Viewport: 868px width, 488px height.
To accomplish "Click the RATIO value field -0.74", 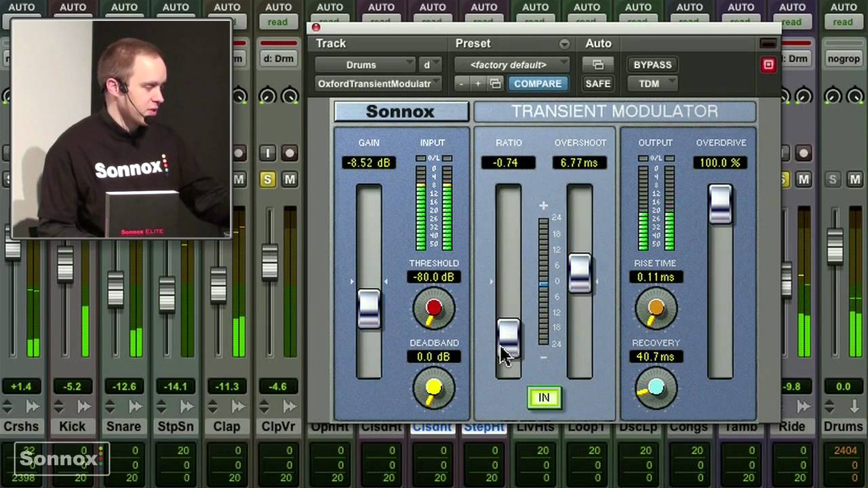I will pyautogui.click(x=509, y=163).
